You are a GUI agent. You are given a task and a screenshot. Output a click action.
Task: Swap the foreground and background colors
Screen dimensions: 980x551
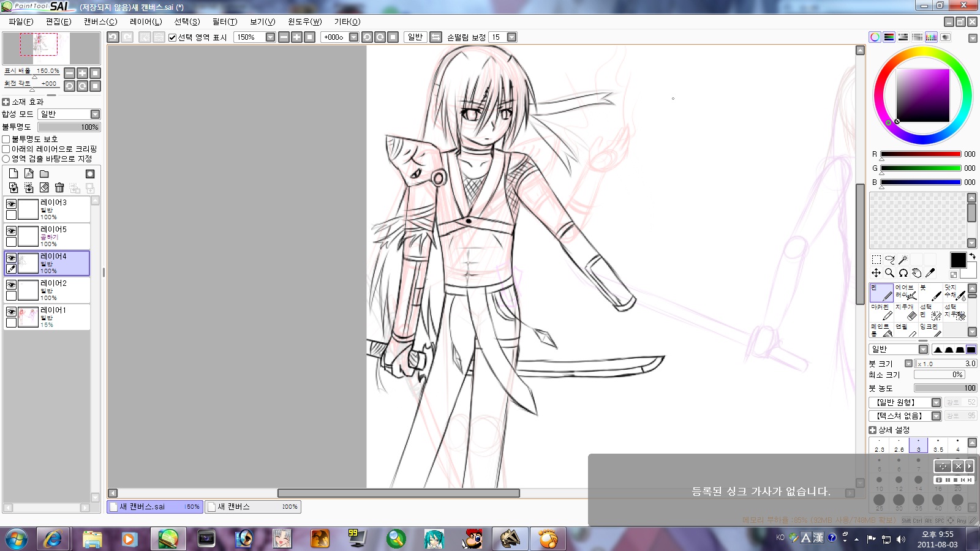pyautogui.click(x=972, y=257)
